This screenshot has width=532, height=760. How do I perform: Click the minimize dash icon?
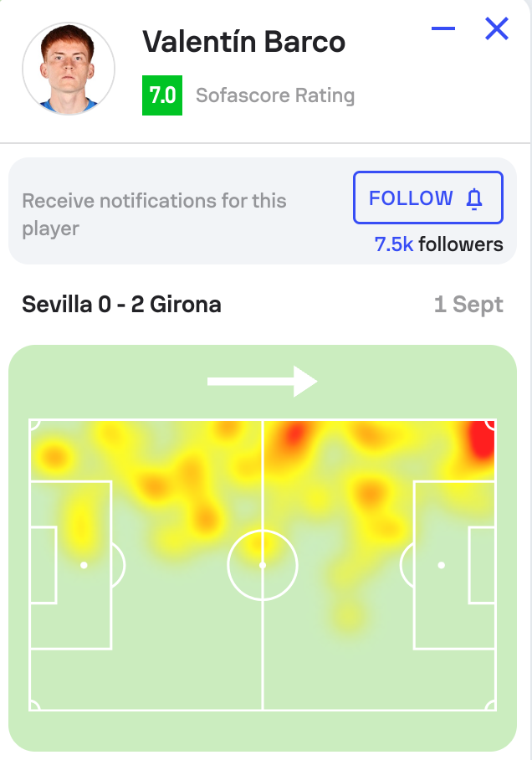[x=443, y=29]
